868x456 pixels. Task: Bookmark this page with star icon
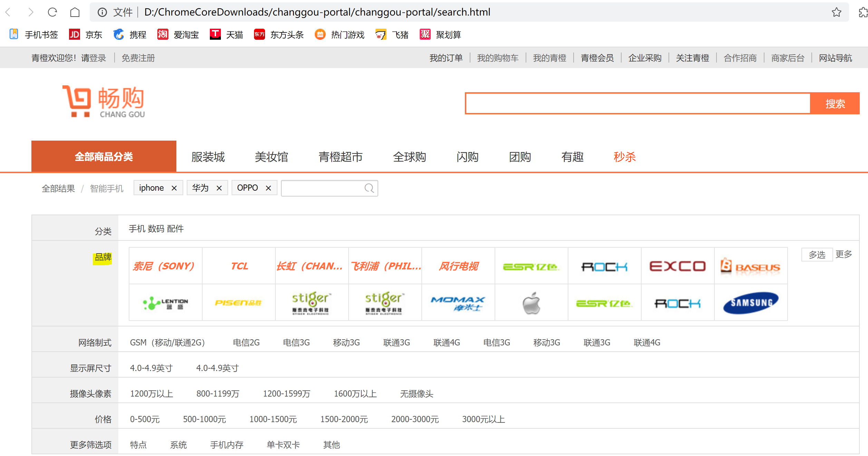click(836, 12)
